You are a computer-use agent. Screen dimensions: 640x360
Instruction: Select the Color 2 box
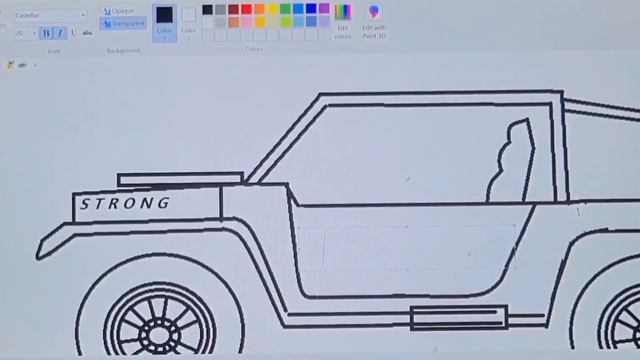pyautogui.click(x=189, y=23)
